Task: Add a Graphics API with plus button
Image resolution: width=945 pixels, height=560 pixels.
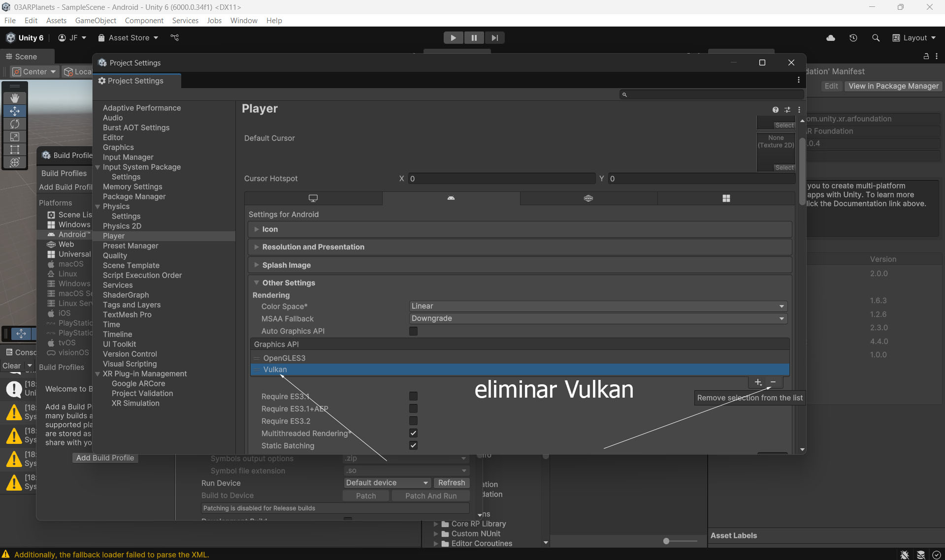Action: pyautogui.click(x=758, y=382)
